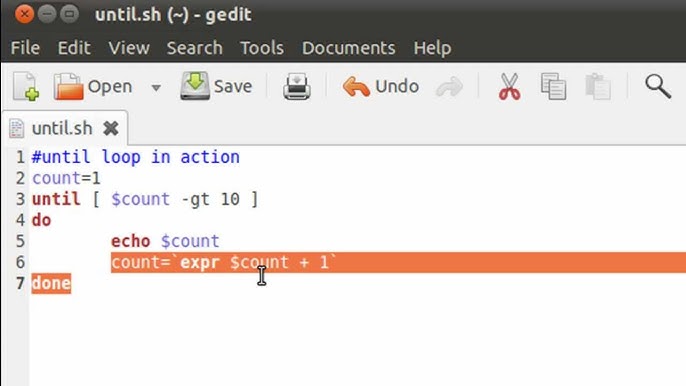Viewport: 686px width, 386px height.
Task: Copy the selection using the Copy icon
Action: [x=553, y=86]
